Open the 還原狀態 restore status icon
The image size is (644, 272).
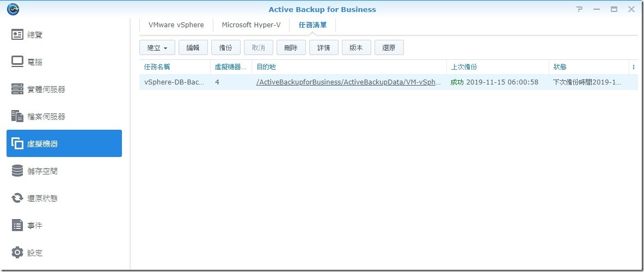17,198
